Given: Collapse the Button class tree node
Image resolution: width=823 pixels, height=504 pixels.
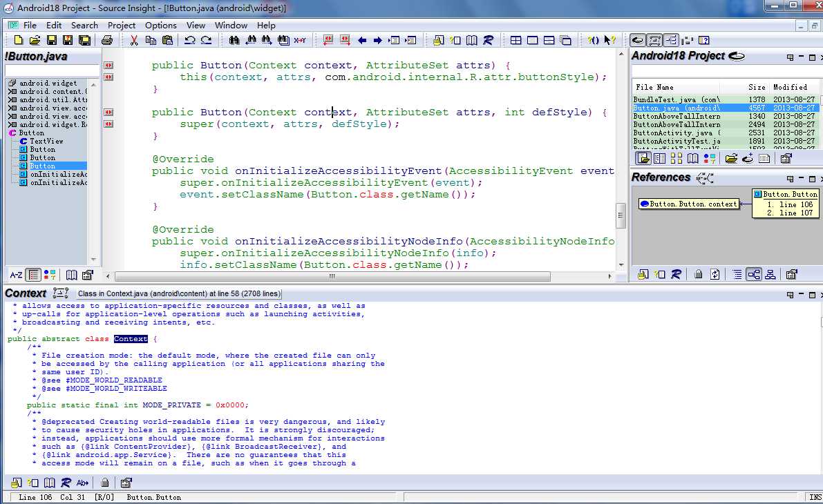Looking at the screenshot, I should pyautogui.click(x=12, y=133).
